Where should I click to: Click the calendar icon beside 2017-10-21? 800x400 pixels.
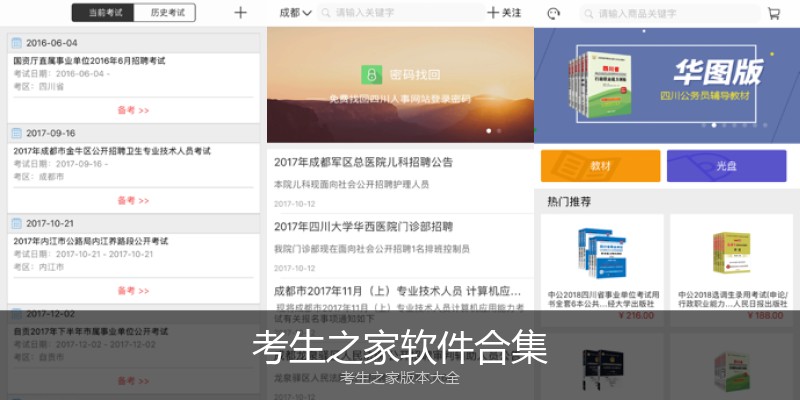[17, 223]
